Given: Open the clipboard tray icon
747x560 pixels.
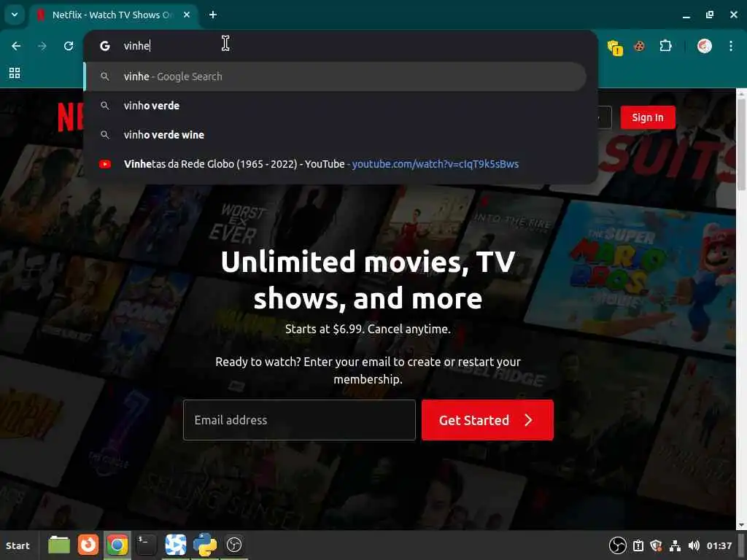Looking at the screenshot, I should coord(638,545).
